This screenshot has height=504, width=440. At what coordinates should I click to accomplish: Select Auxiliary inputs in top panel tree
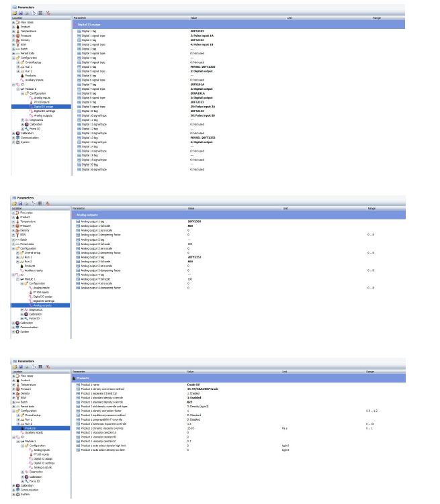pos(34,80)
